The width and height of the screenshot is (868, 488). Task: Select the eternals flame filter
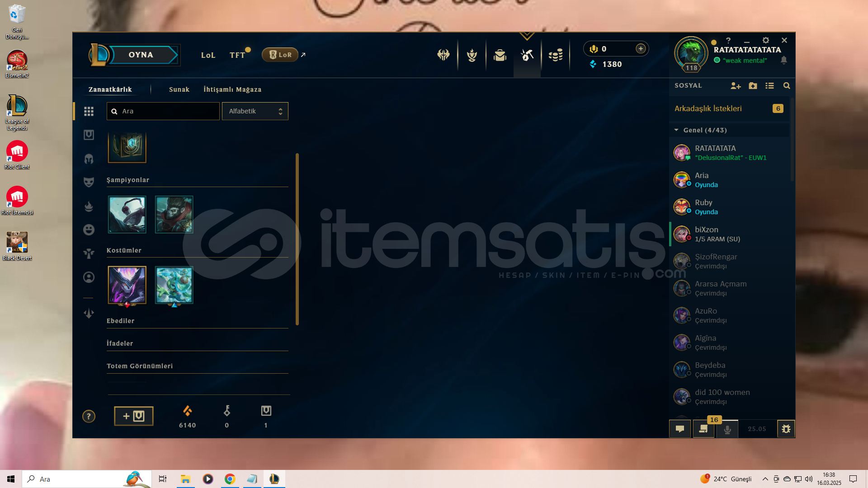pyautogui.click(x=89, y=206)
